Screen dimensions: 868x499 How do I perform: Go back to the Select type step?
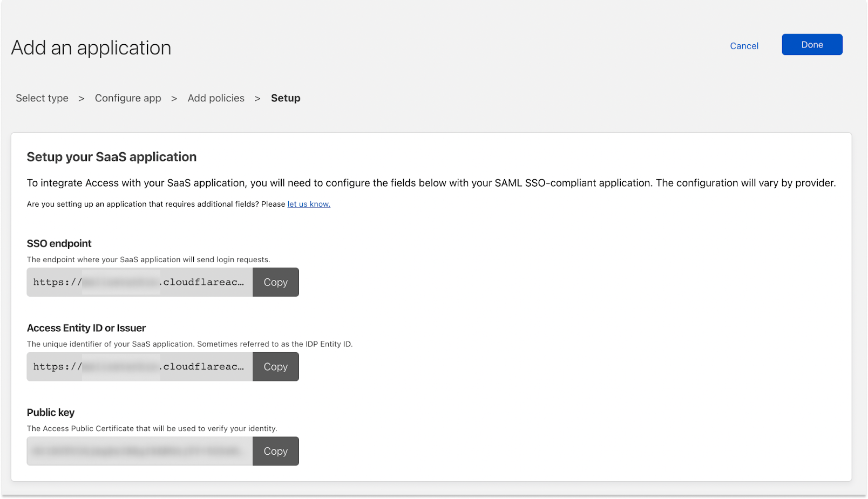pos(42,98)
